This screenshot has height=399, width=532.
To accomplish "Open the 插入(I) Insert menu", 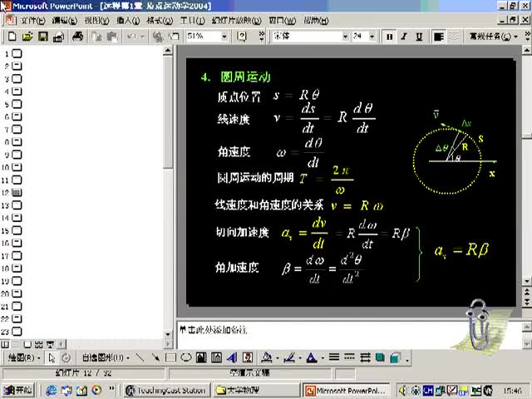I will click(128, 21).
